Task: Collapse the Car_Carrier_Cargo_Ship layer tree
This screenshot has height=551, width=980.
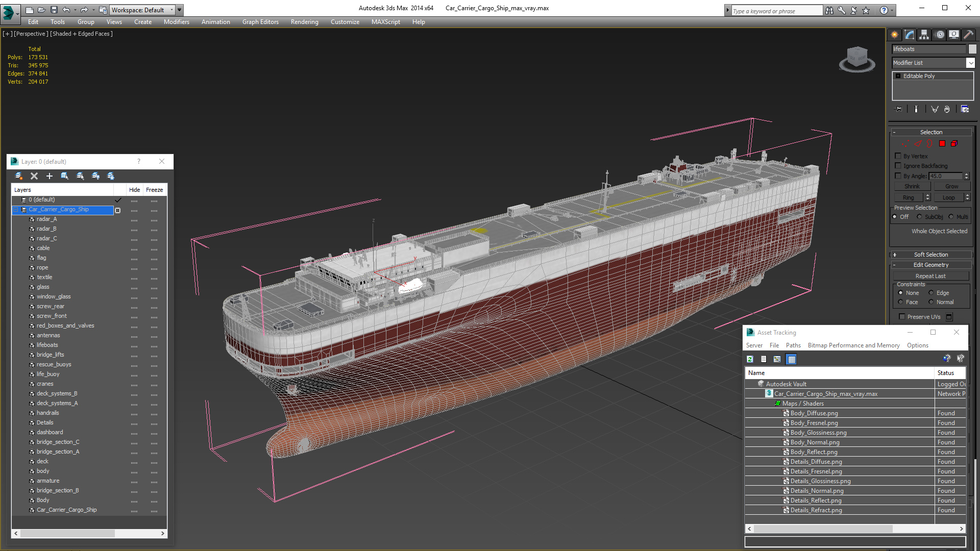Action: click(16, 210)
